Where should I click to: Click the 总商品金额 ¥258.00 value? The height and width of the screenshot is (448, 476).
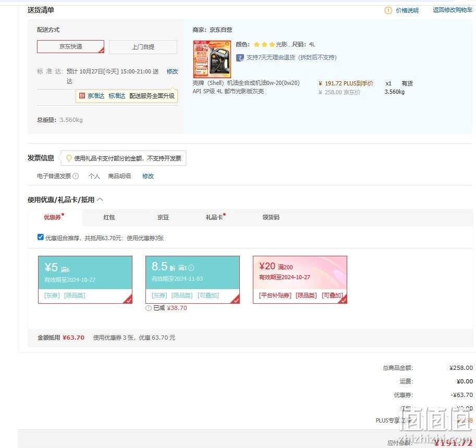point(461,368)
